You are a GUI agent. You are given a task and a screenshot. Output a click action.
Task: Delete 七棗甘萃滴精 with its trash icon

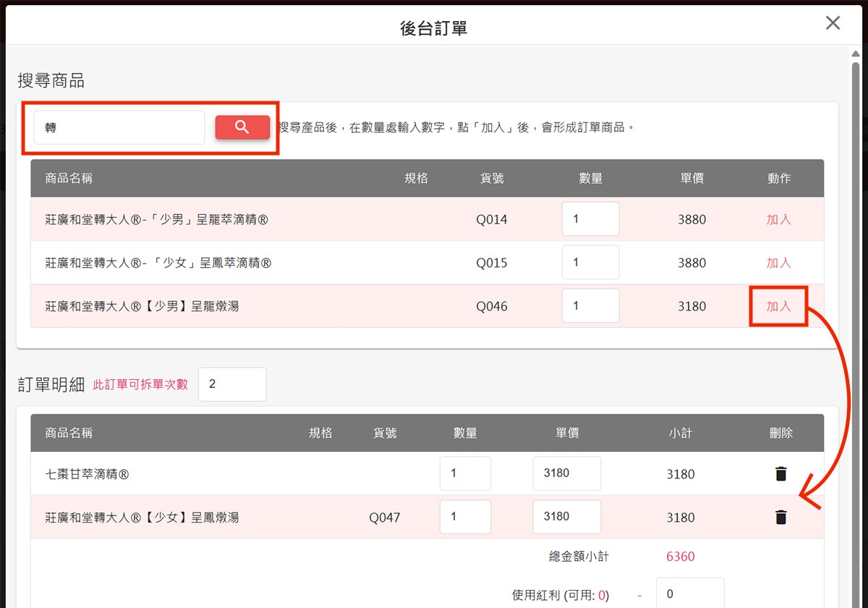click(x=782, y=474)
